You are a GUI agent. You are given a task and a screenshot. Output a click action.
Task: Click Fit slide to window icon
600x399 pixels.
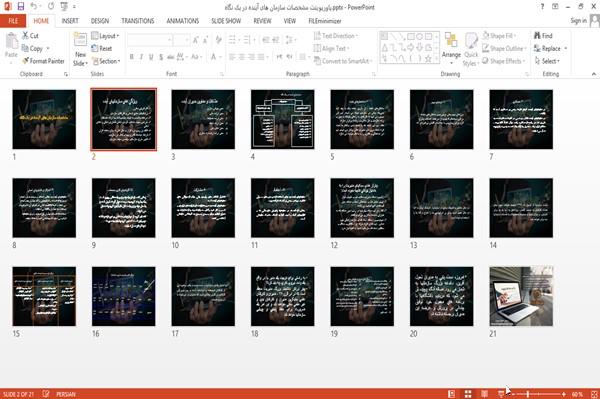click(x=594, y=394)
